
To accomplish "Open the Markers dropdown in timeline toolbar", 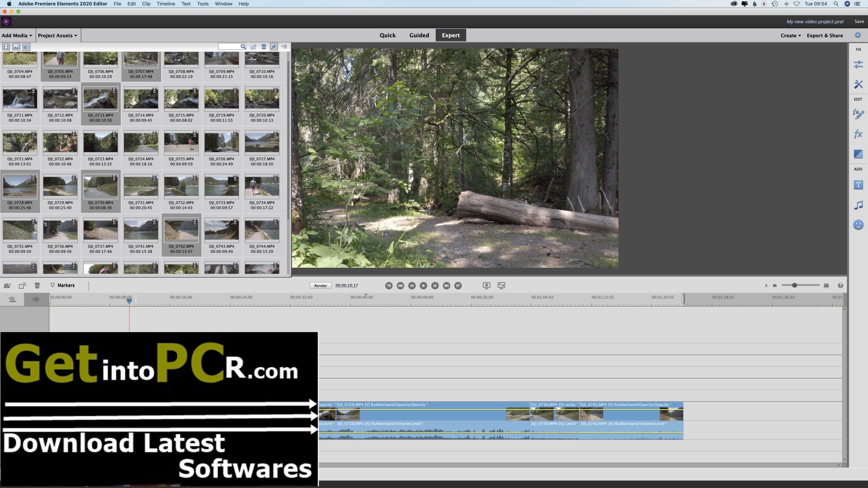I will [x=66, y=286].
